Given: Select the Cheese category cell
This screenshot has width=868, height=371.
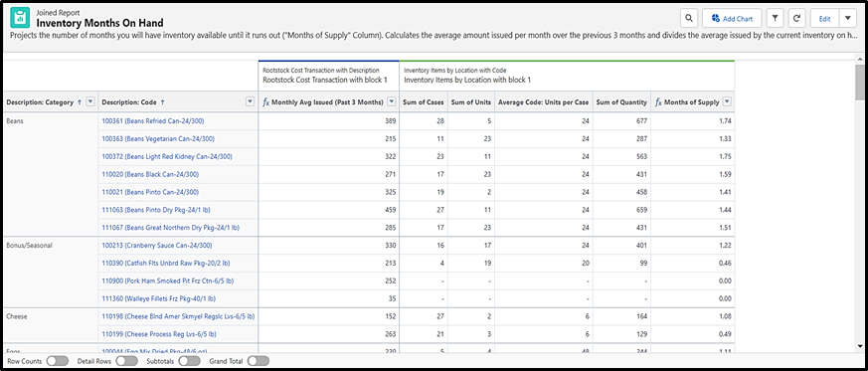Looking at the screenshot, I should pos(51,325).
